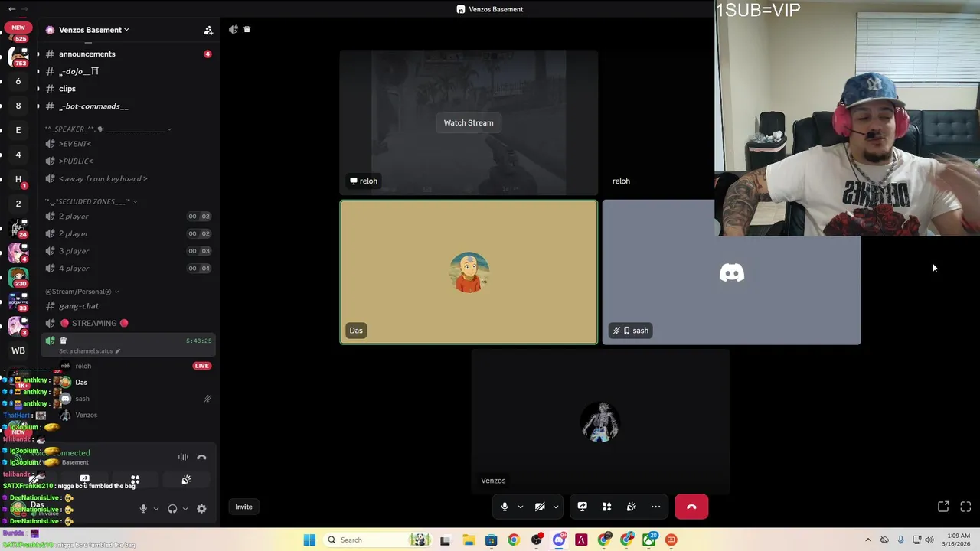Open camera options arrow in call bar
The height and width of the screenshot is (551, 980).
pos(556,507)
